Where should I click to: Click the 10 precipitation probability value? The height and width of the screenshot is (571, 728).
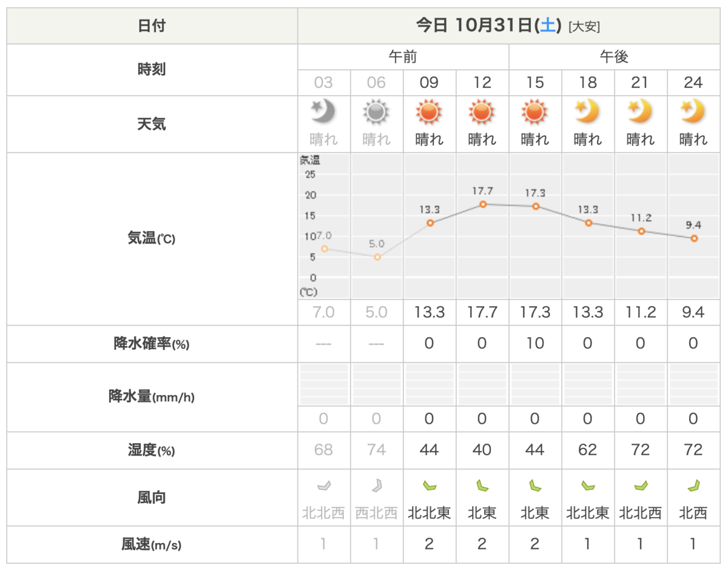tap(534, 344)
